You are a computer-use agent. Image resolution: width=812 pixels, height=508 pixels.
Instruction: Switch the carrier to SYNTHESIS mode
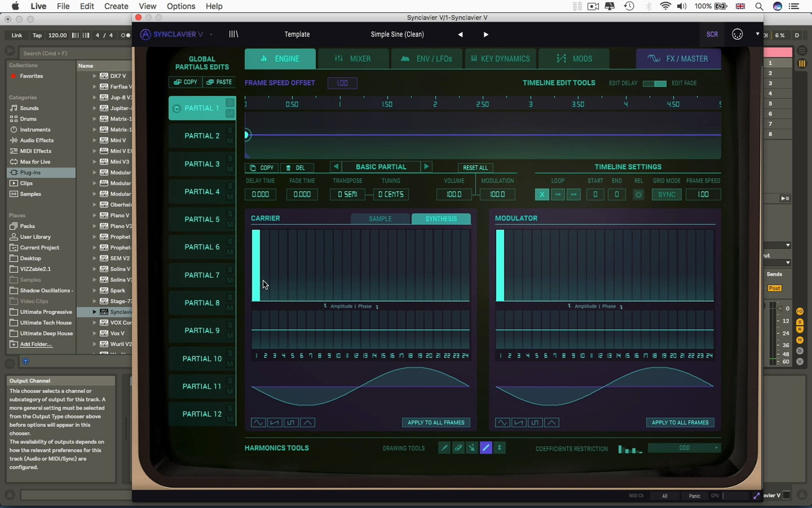click(441, 218)
